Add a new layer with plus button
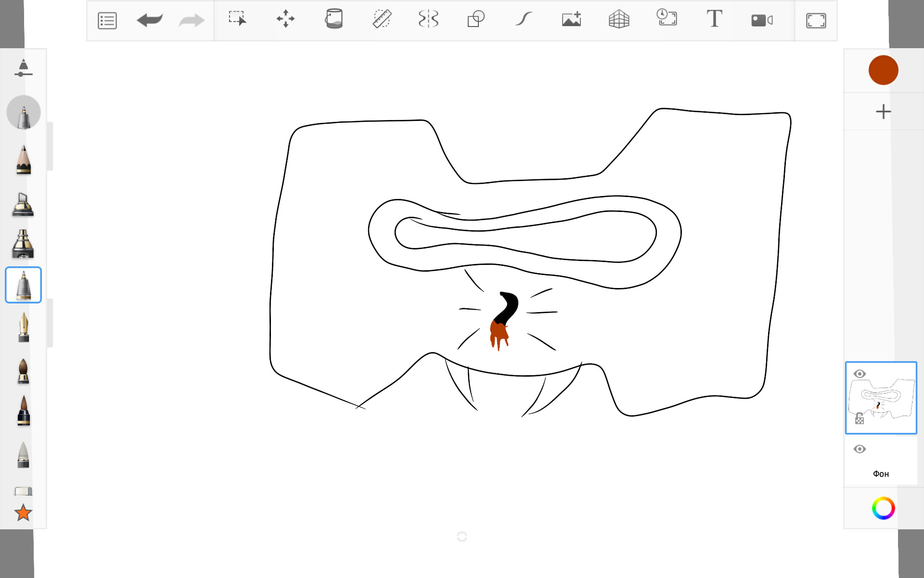Viewport: 924px width, 578px height. click(x=883, y=112)
